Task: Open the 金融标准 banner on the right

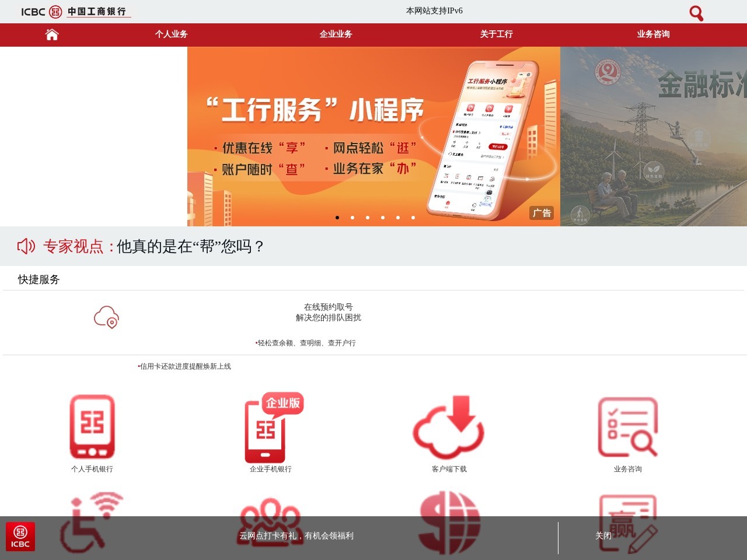Action: tap(654, 136)
